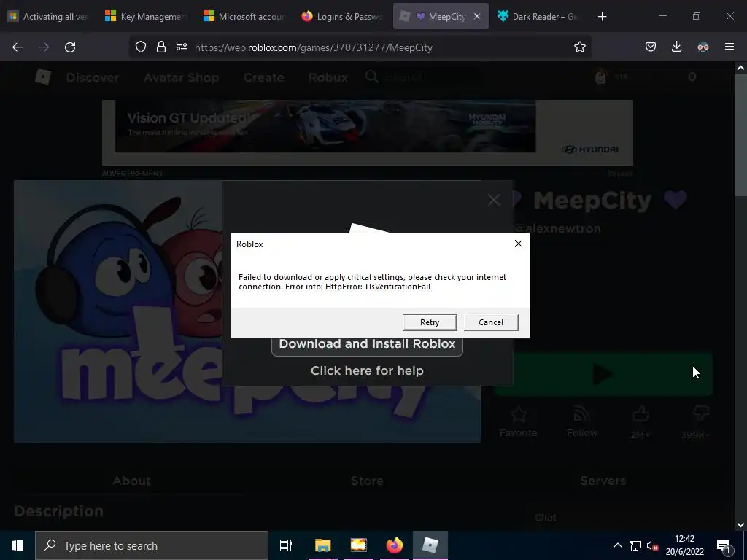Close the MeepCity browser tab
Viewport: 747px width, 560px height.
point(477,16)
